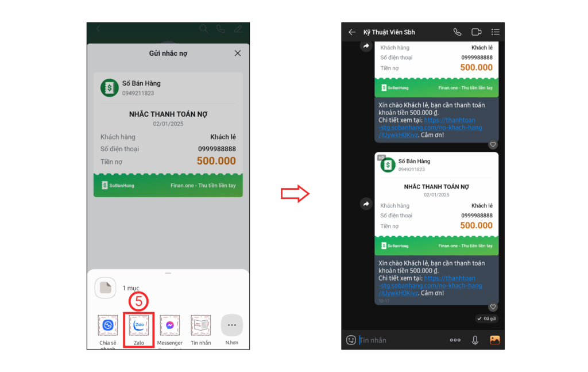Open more sharing apps with the three-dot button

[x=232, y=325]
